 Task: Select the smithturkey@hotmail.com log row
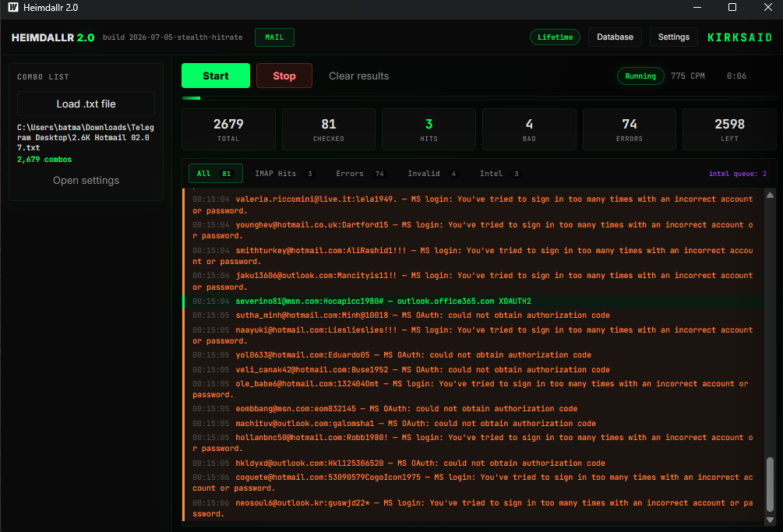point(474,256)
